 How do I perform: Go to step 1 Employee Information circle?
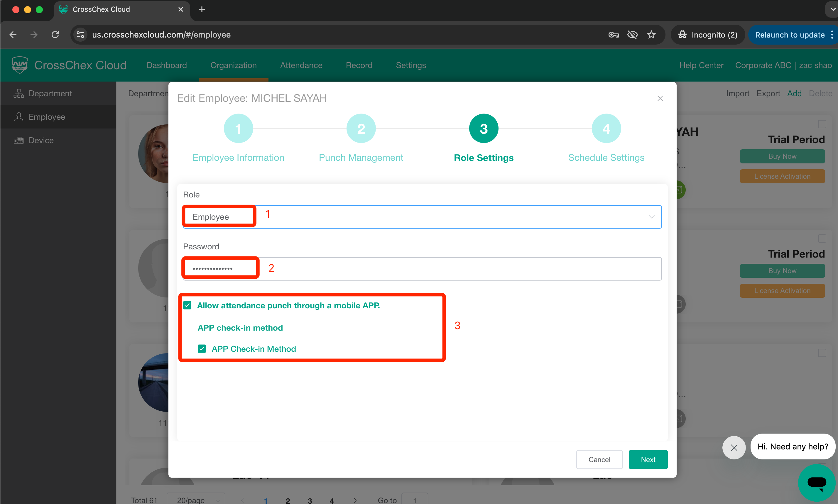point(238,129)
